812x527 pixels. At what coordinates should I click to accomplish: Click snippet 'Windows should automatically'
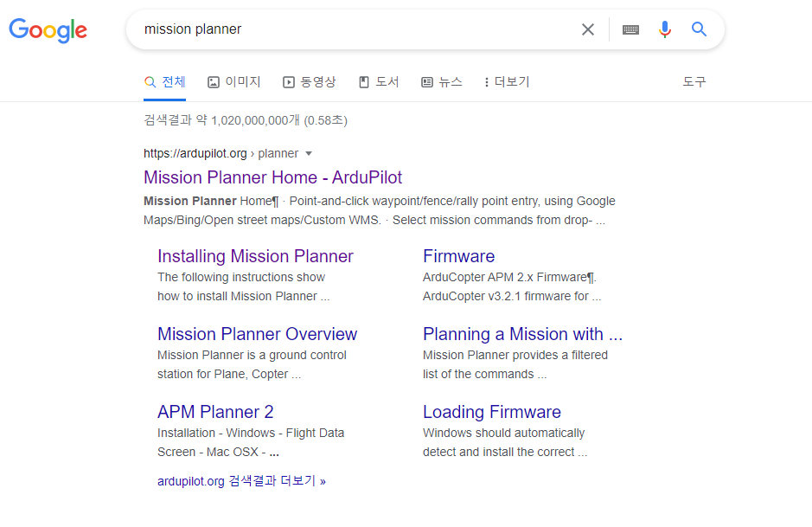tap(504, 433)
